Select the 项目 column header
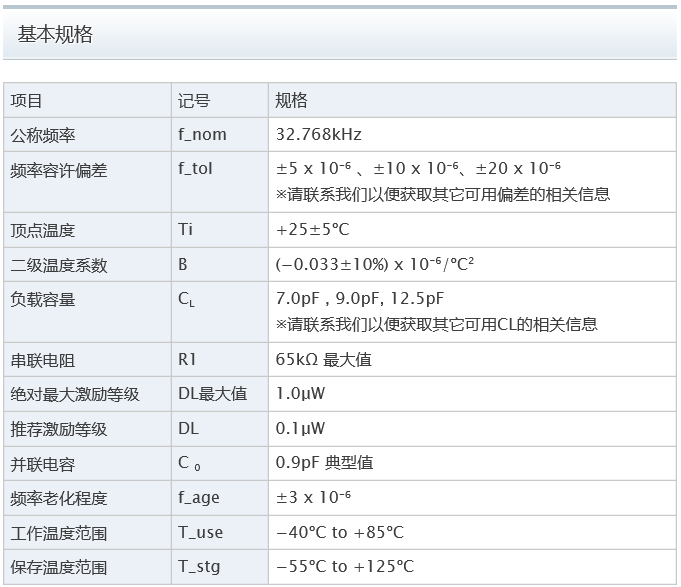Image resolution: width=681 pixels, height=587 pixels. 27,101
